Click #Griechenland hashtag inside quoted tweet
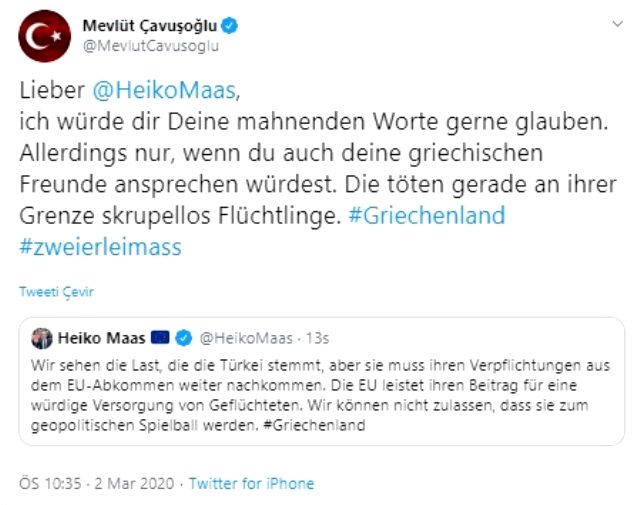Image resolution: width=640 pixels, height=505 pixels. click(314, 425)
